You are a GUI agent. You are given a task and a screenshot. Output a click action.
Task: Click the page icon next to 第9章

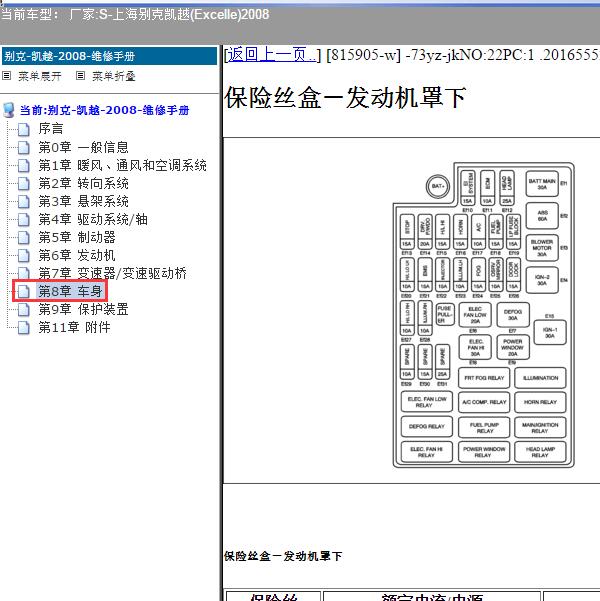click(24, 310)
